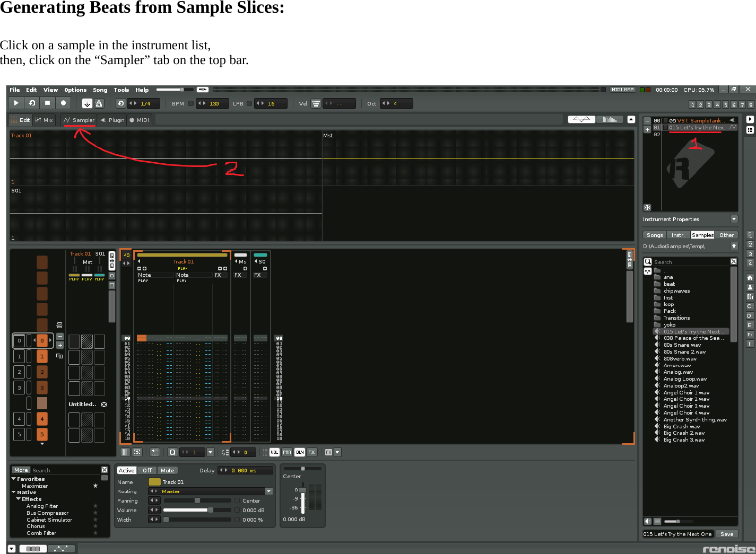Show the waveform track scopes view
The image size is (756, 554).
tap(581, 119)
